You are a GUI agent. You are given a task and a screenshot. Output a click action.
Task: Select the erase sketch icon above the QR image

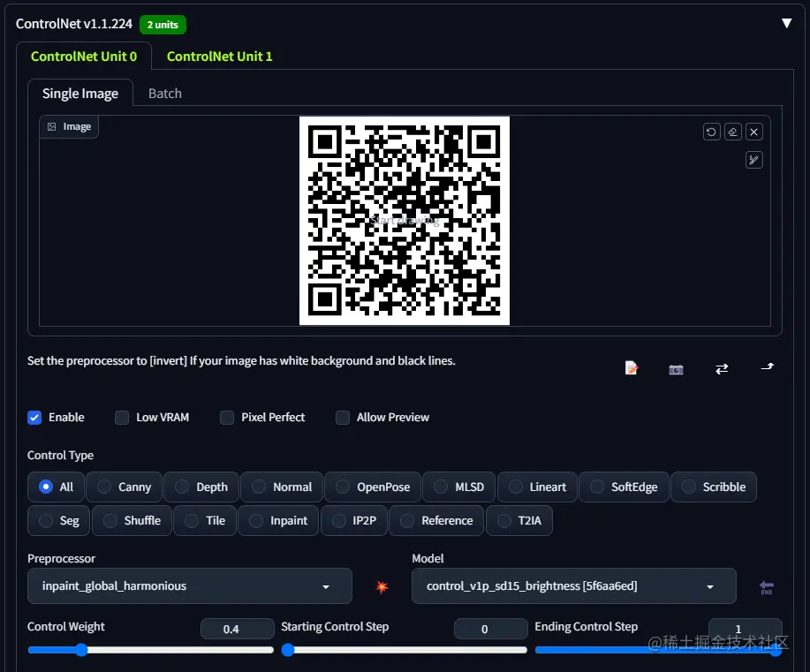tap(732, 131)
